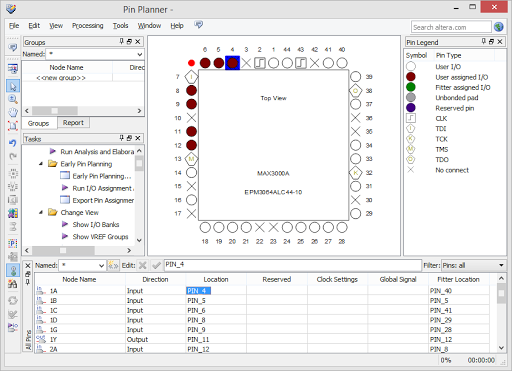
Task: Switch to the Groups tab
Action: pos(38,123)
